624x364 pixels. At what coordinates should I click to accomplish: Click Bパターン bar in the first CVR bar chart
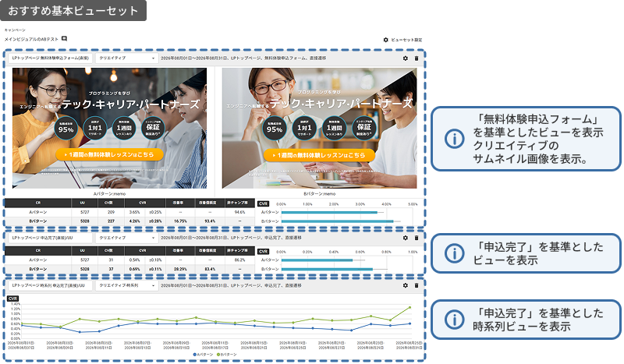pos(337,221)
